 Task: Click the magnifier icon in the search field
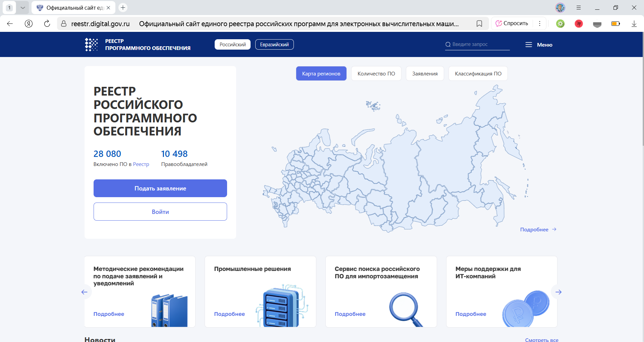click(448, 44)
